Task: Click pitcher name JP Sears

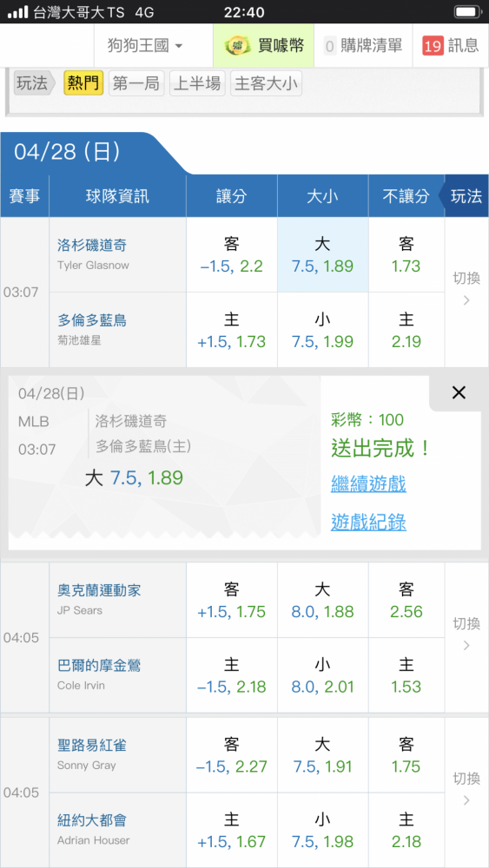Action: pyautogui.click(x=80, y=610)
